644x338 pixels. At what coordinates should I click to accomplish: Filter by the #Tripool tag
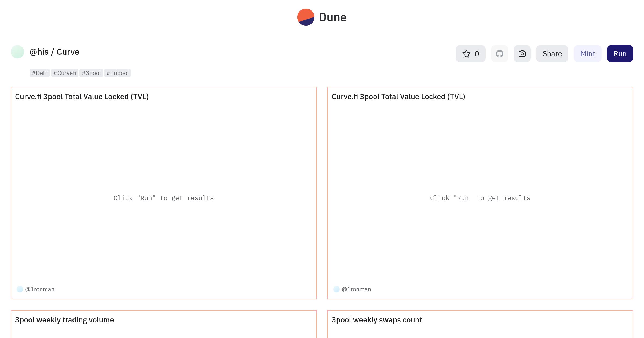coord(118,73)
